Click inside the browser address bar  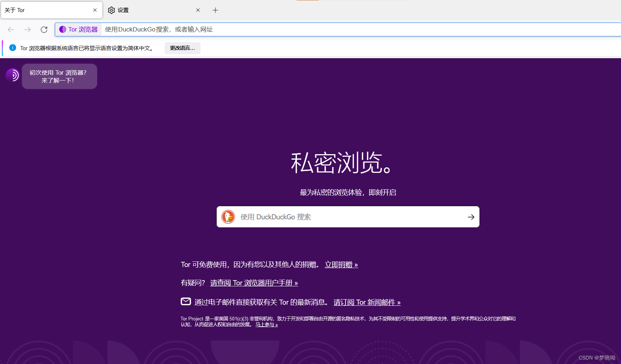[x=257, y=29]
